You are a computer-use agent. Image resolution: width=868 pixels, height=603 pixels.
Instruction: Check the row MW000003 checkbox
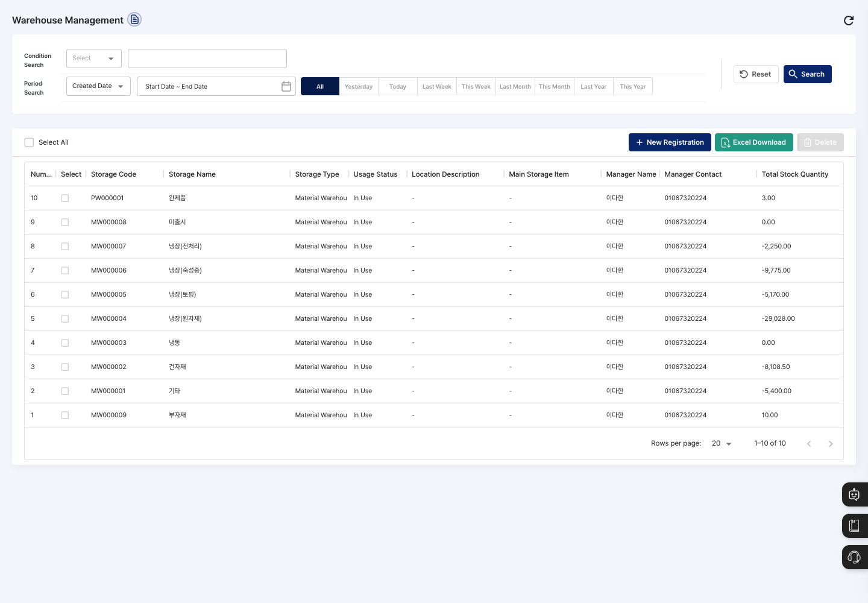[x=65, y=343]
